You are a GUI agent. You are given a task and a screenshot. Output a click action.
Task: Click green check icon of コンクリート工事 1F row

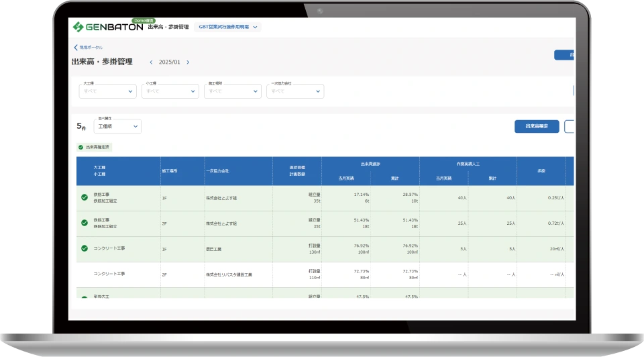(x=85, y=248)
